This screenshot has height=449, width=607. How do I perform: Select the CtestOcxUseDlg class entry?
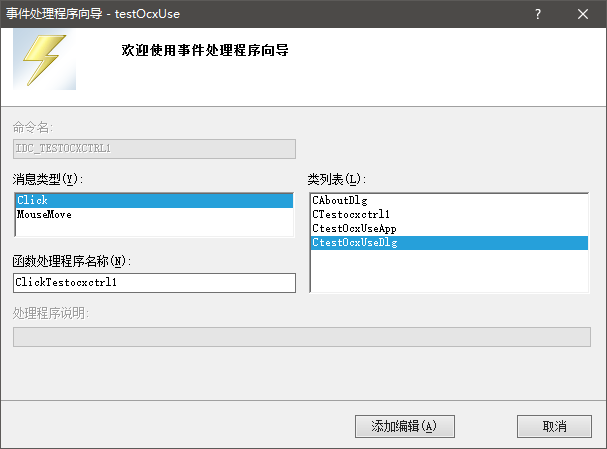354,243
